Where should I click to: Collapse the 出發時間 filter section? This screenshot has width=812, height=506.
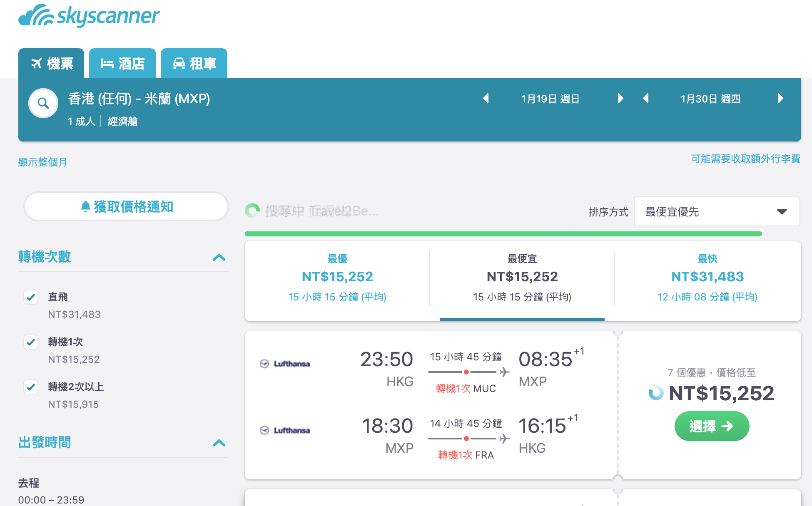pos(219,443)
